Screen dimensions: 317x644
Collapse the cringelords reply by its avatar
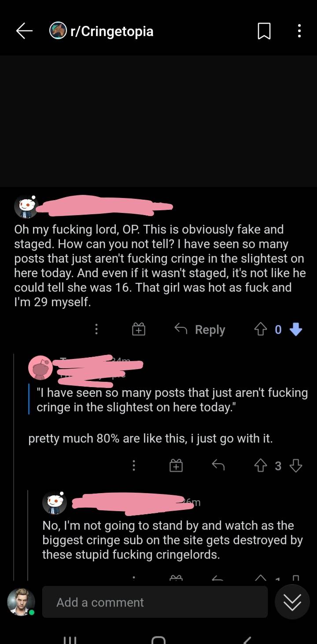point(54,502)
